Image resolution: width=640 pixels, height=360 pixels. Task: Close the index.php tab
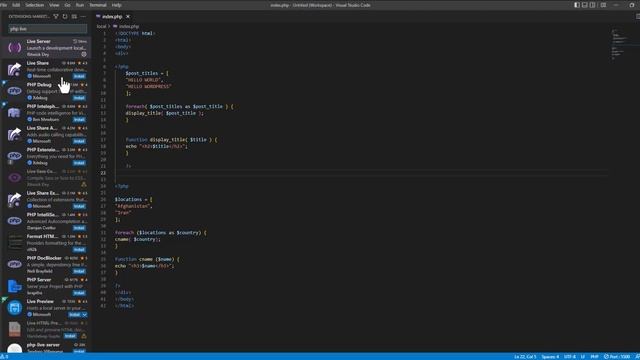click(x=128, y=16)
